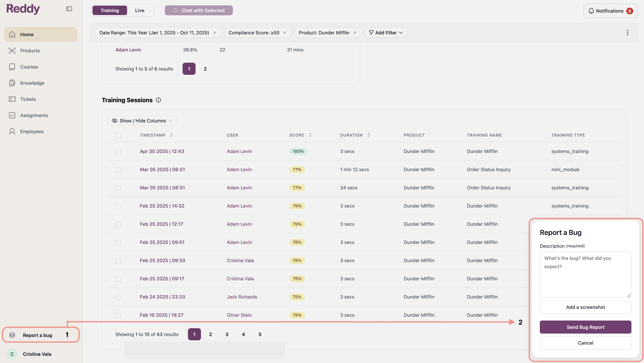
Task: Collapse the sidebar with the panel icon
Action: pos(69,9)
